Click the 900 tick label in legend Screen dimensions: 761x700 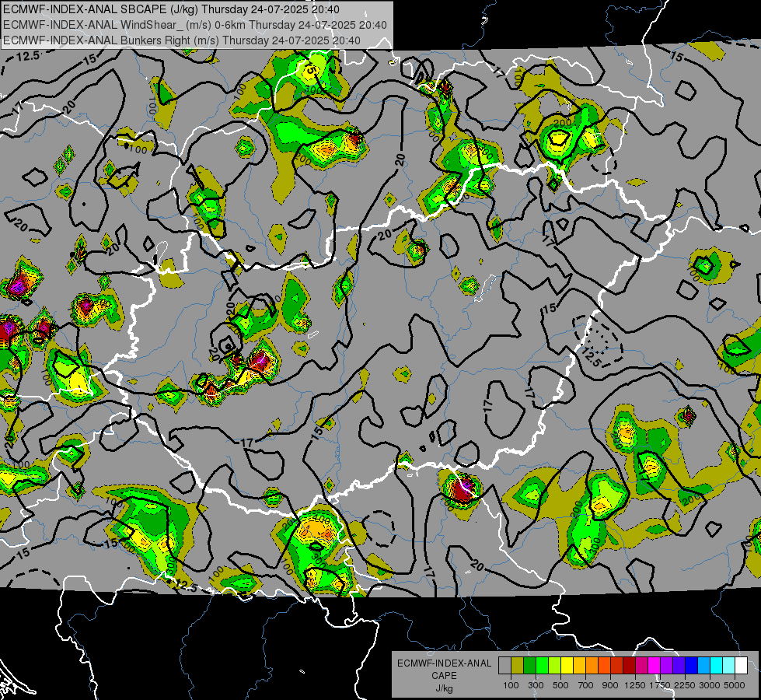(610, 685)
